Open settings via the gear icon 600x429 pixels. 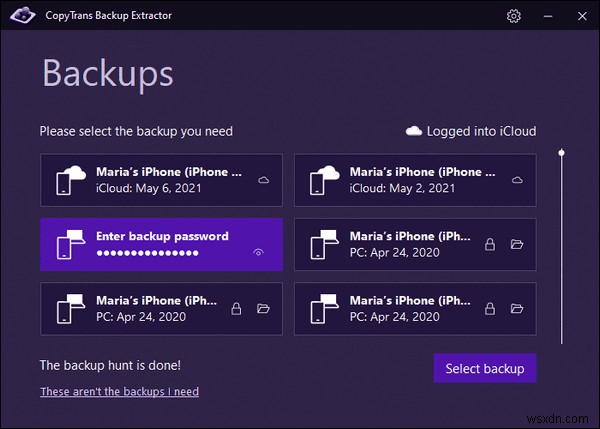(x=514, y=16)
